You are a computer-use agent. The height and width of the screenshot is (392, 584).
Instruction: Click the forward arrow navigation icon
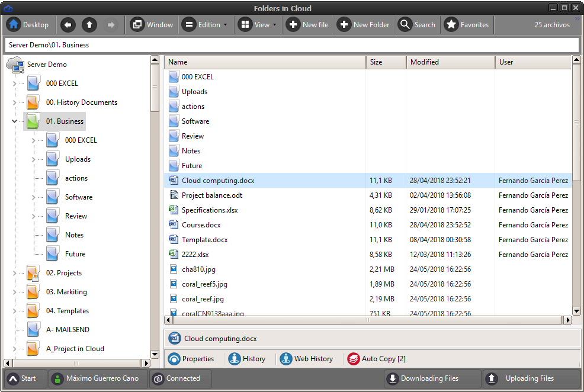(x=111, y=24)
